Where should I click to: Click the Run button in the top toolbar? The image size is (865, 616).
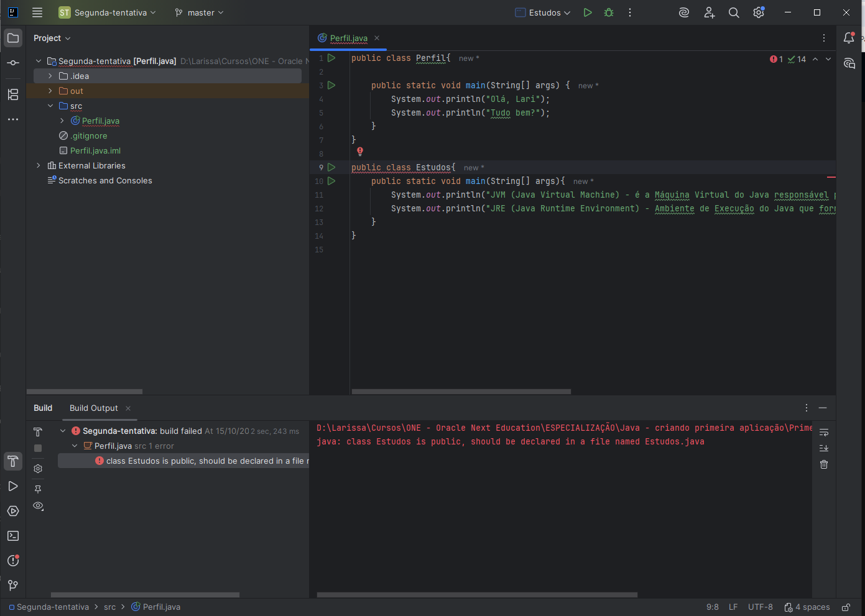point(587,12)
